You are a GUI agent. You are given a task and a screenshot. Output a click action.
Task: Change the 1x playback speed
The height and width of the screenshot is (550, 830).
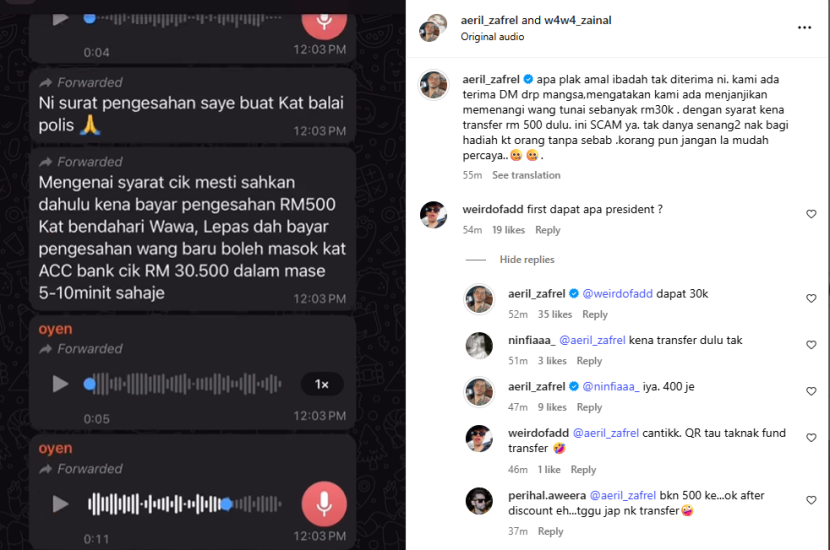[322, 384]
